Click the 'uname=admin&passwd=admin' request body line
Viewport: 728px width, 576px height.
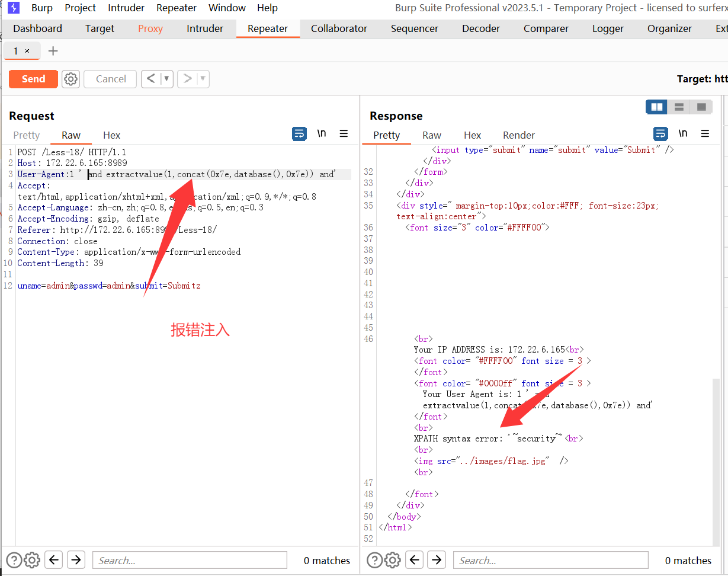click(x=109, y=286)
